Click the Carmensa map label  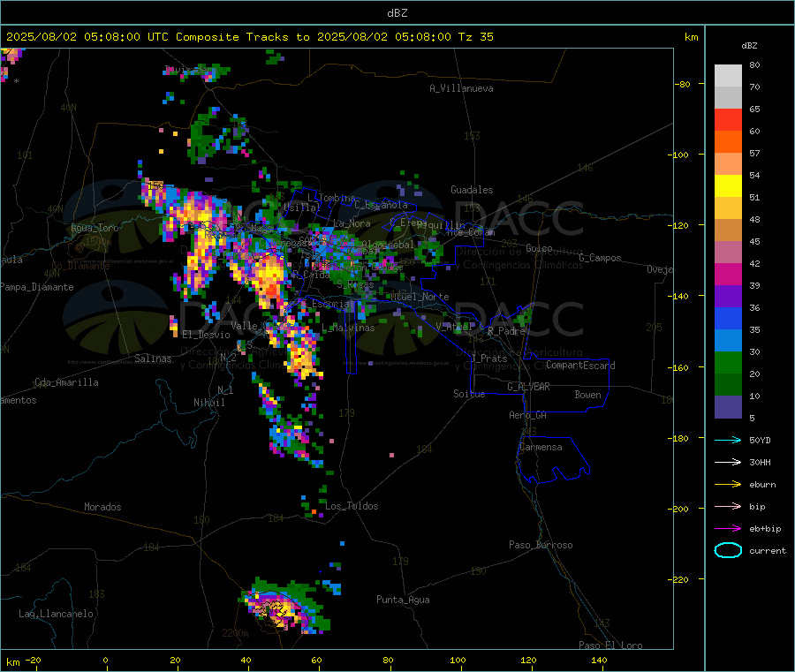(541, 448)
